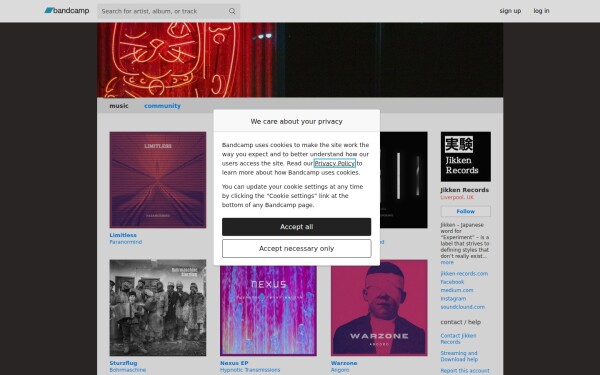Click the Liverpool, UK location text

tap(457, 197)
